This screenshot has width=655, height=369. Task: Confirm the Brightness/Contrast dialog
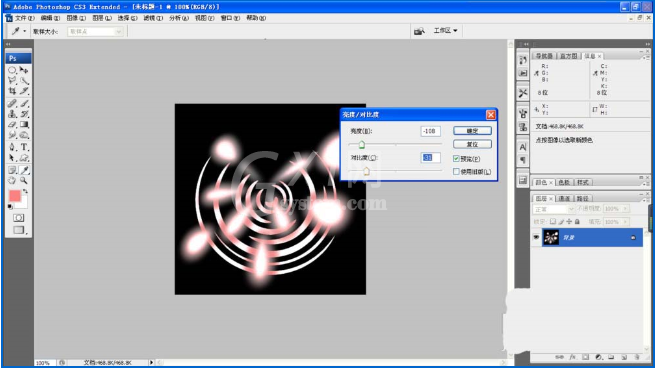[x=472, y=131]
